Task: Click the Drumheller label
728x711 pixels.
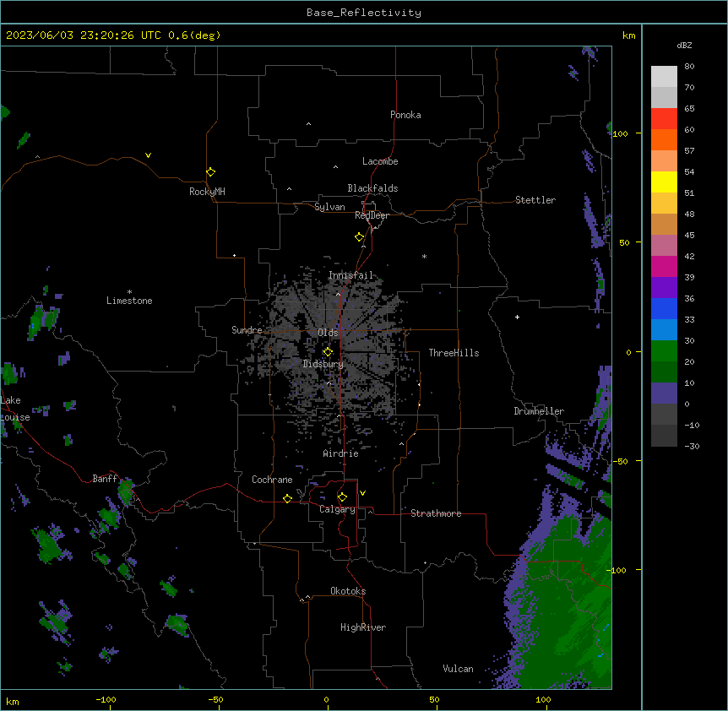Action: 539,411
